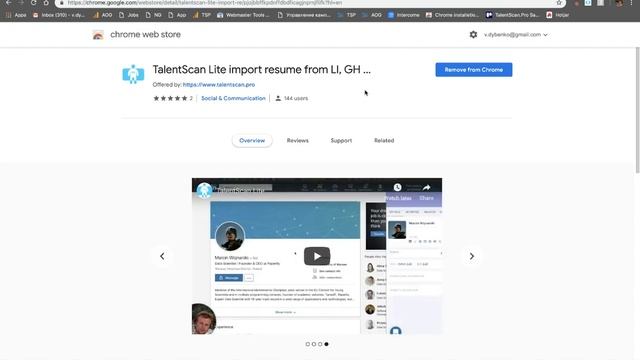The image size is (640, 360).
Task: Switch to the Reviews tab
Action: tap(298, 140)
